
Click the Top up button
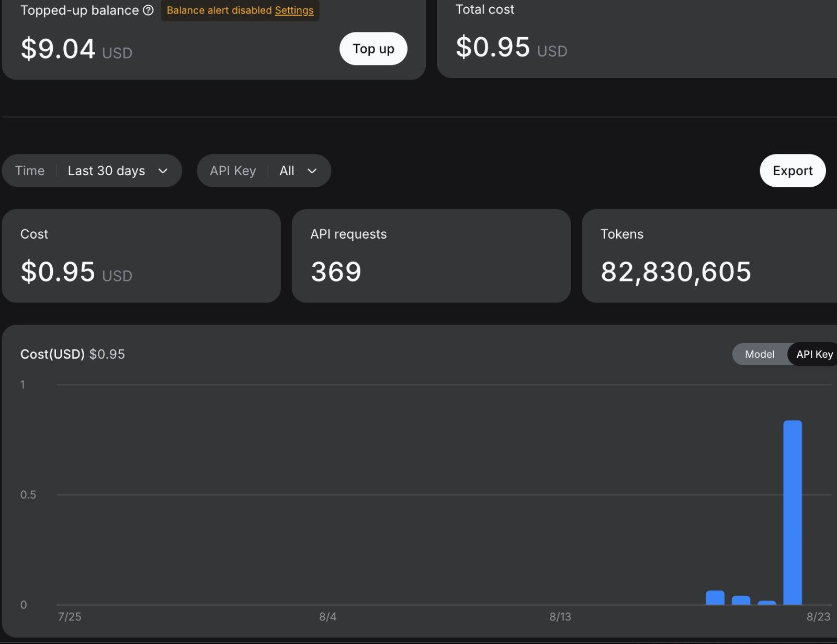[373, 49]
